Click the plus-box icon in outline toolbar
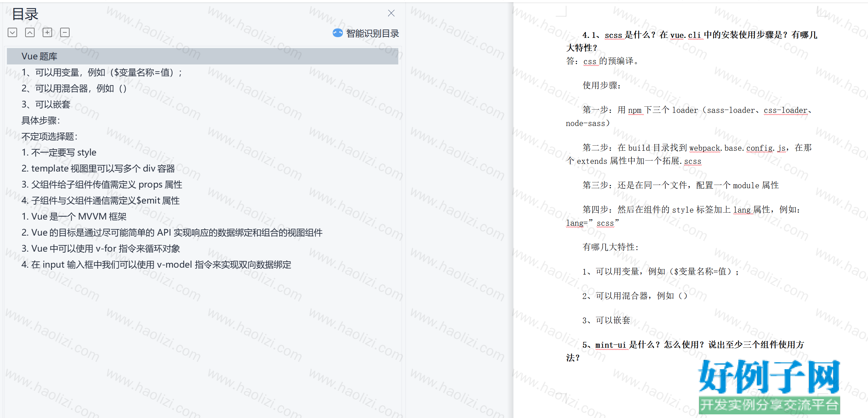868x418 pixels. tap(47, 33)
